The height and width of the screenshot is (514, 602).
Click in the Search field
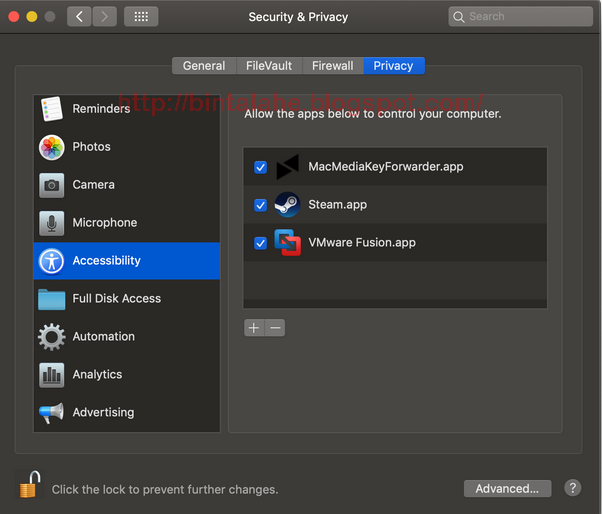(x=521, y=17)
